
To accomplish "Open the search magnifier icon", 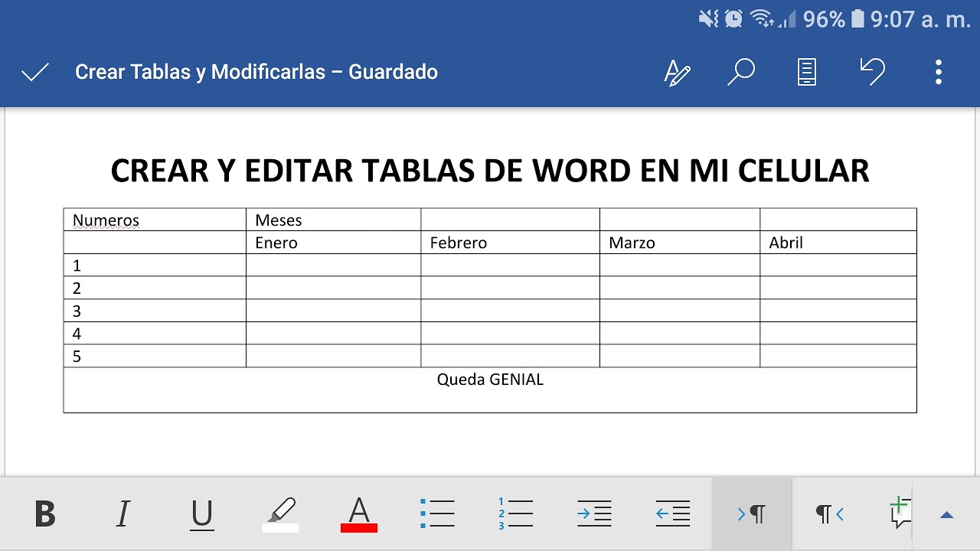I will tap(741, 72).
